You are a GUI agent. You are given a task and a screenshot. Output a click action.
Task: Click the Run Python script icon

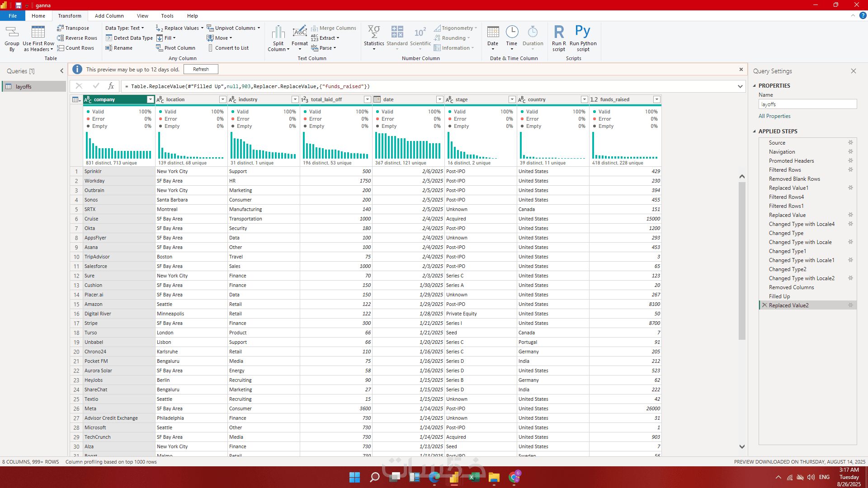tap(583, 38)
